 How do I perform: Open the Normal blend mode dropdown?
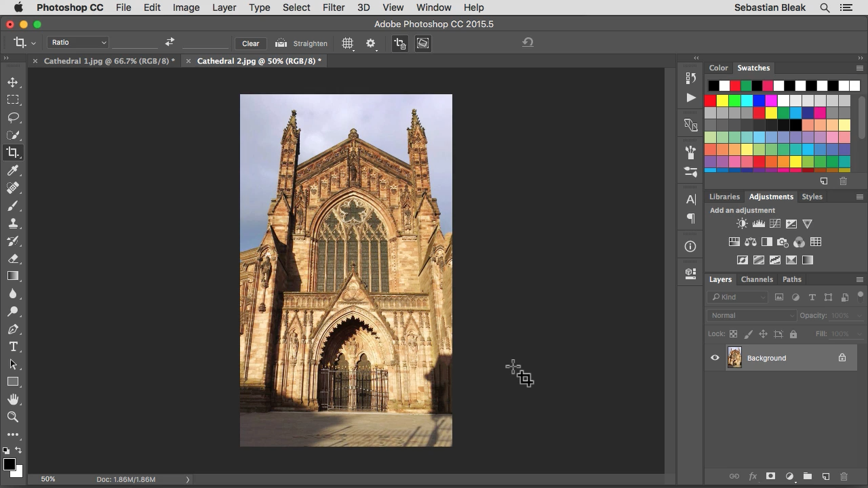click(x=751, y=315)
